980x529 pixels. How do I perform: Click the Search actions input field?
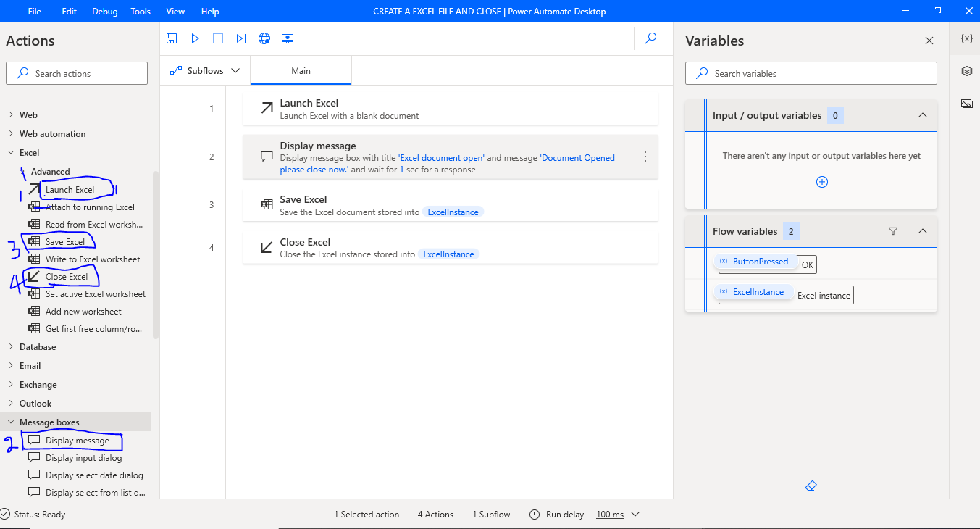pos(77,73)
